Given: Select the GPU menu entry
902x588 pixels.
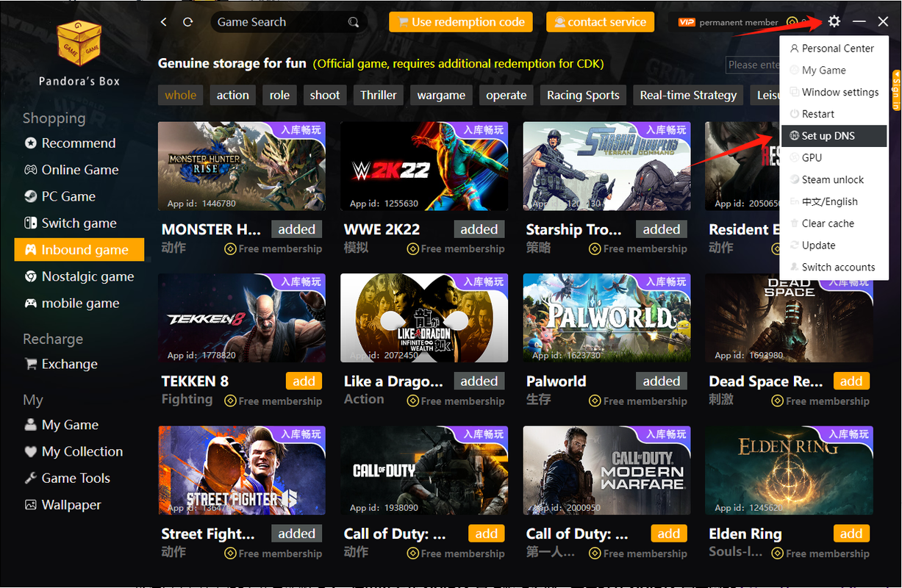Looking at the screenshot, I should [x=834, y=158].
